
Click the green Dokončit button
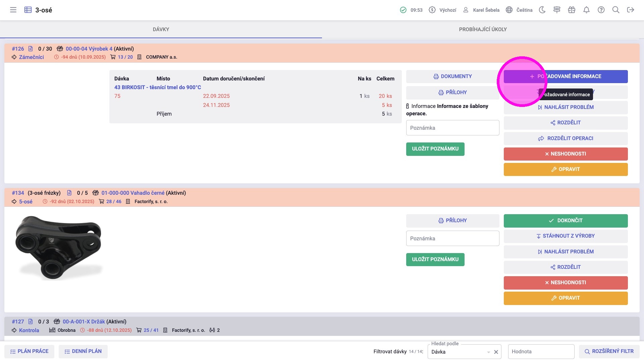tap(566, 221)
